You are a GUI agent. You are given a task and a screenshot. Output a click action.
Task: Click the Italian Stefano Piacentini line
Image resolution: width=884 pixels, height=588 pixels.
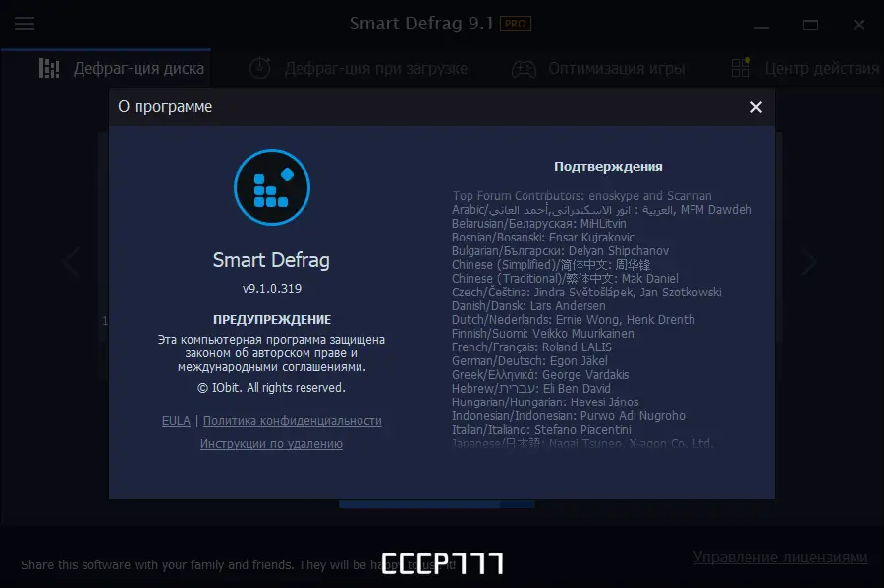pos(541,430)
